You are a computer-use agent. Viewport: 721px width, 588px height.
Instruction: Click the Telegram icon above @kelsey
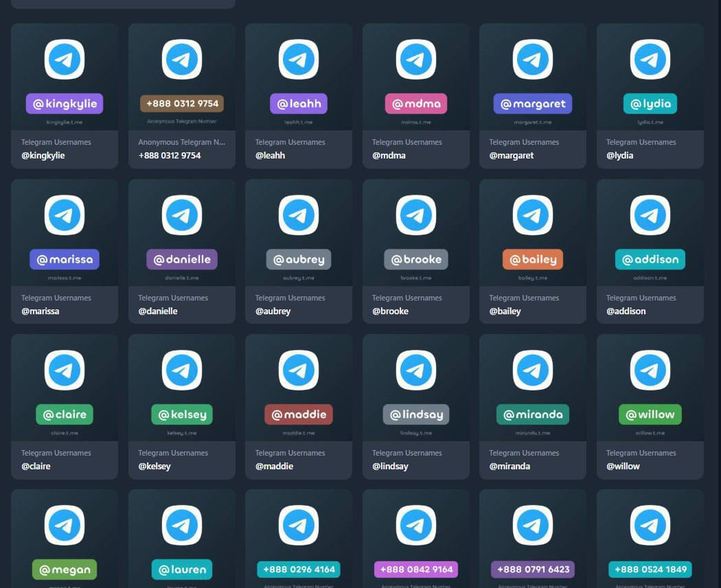point(182,370)
